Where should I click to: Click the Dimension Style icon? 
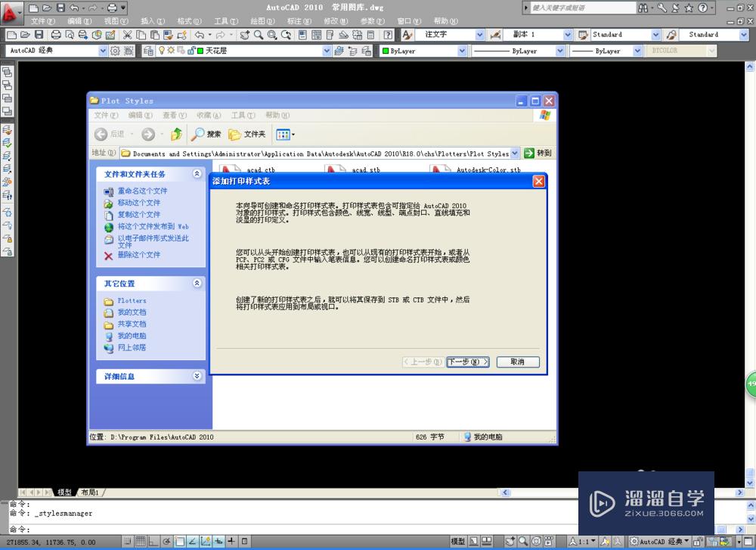[496, 35]
